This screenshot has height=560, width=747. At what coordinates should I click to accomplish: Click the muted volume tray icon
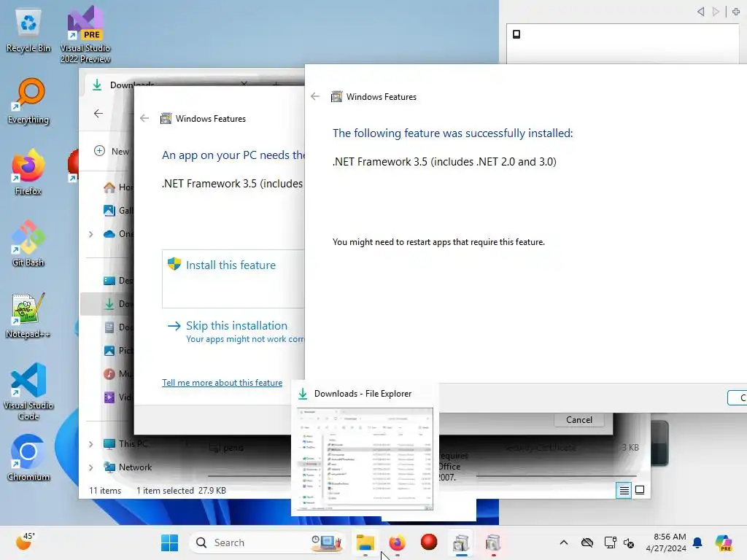point(629,542)
